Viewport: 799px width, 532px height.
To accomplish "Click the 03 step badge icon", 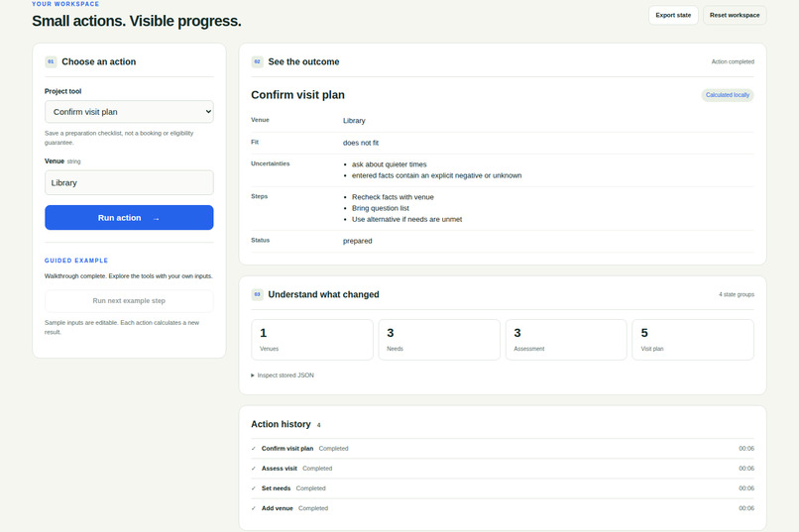I will coord(257,295).
